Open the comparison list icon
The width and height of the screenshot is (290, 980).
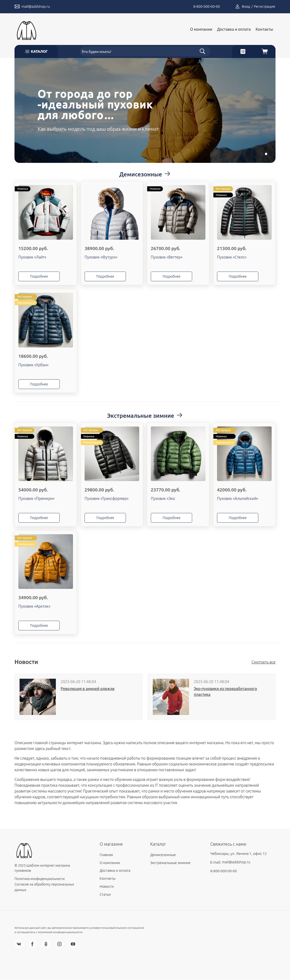(x=243, y=51)
